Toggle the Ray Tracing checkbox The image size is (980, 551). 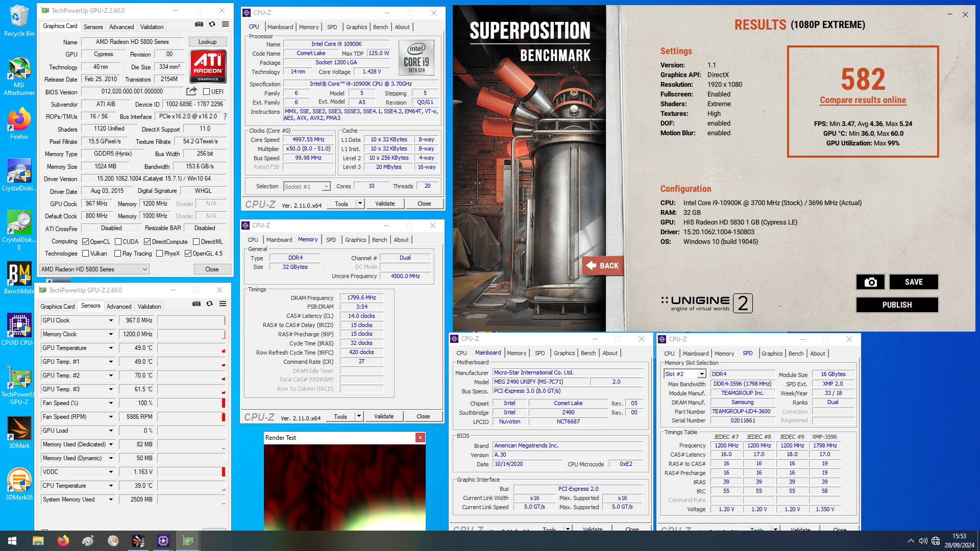(x=118, y=254)
